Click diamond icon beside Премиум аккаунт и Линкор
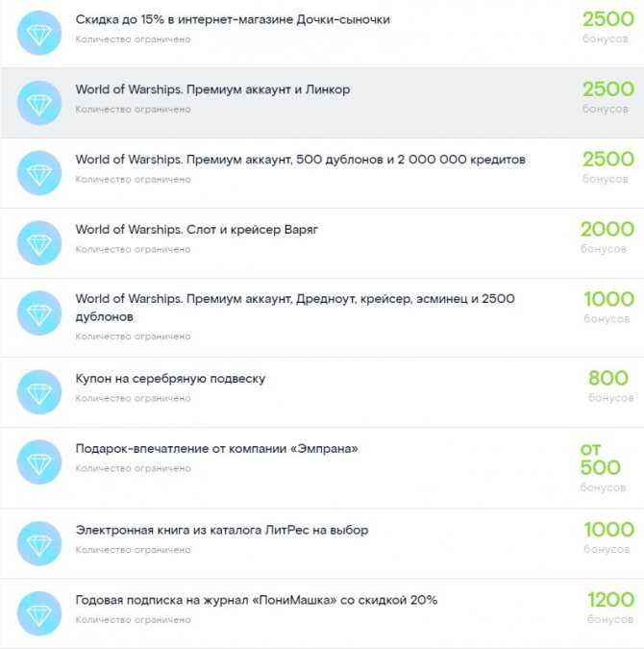 [39, 103]
